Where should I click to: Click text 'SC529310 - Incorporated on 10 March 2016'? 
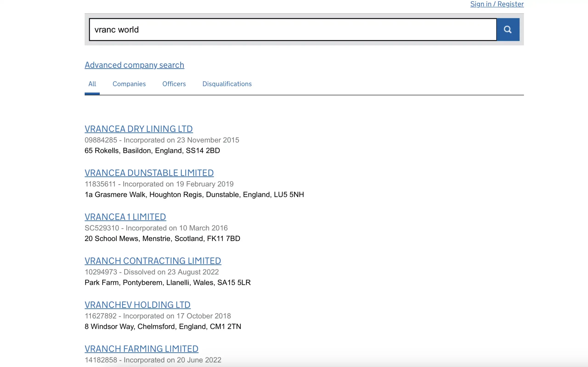click(x=156, y=228)
